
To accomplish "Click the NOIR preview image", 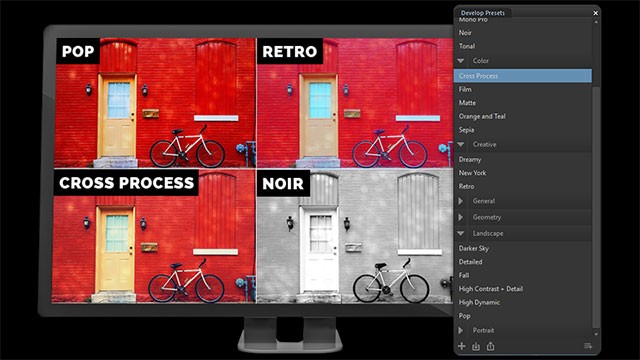I will [x=355, y=236].
